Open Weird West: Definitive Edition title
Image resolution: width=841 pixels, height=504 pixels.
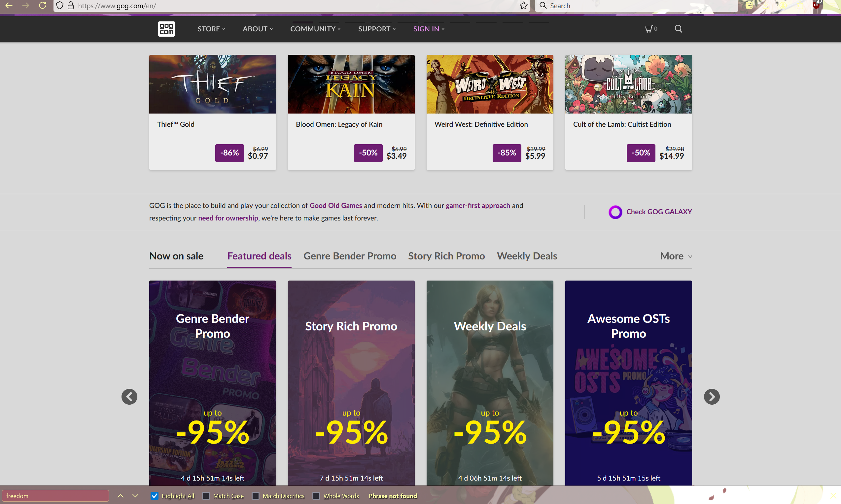[x=481, y=124]
